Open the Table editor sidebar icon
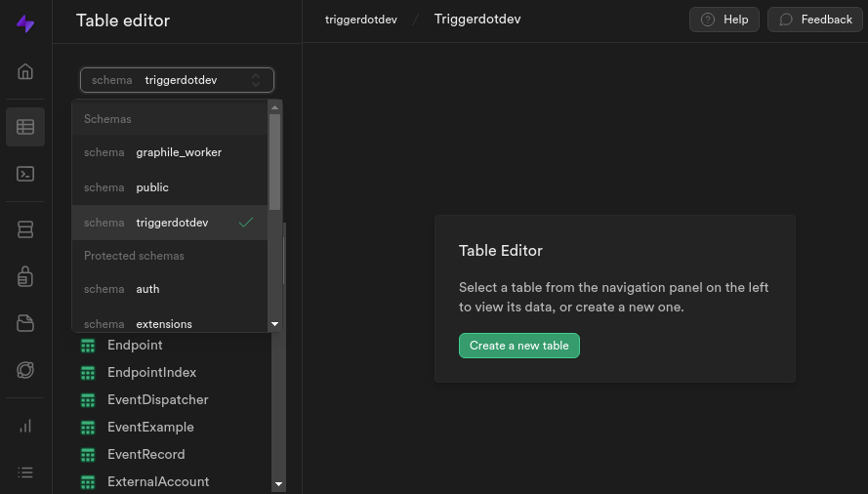868x494 pixels. (25, 127)
